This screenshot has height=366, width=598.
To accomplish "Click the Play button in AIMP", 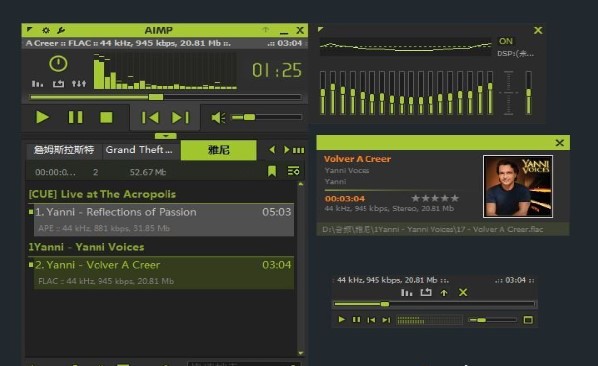I will pos(42,117).
